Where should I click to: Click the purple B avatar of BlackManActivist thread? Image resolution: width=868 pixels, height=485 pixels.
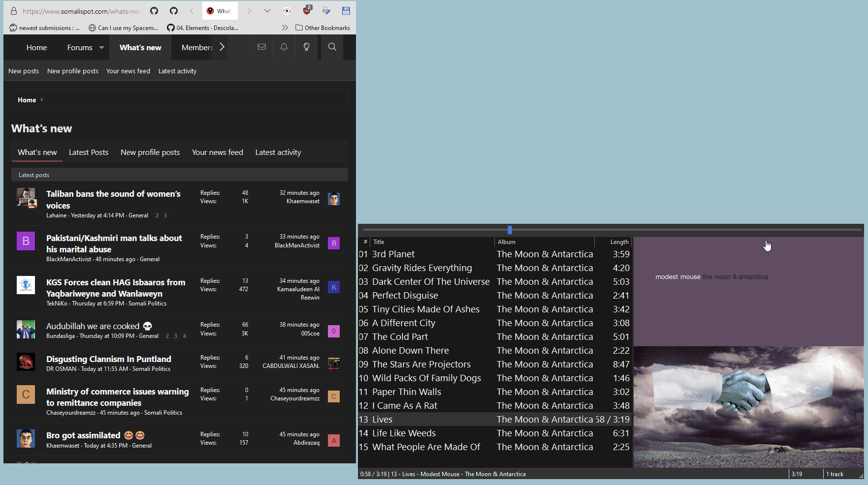click(x=26, y=241)
